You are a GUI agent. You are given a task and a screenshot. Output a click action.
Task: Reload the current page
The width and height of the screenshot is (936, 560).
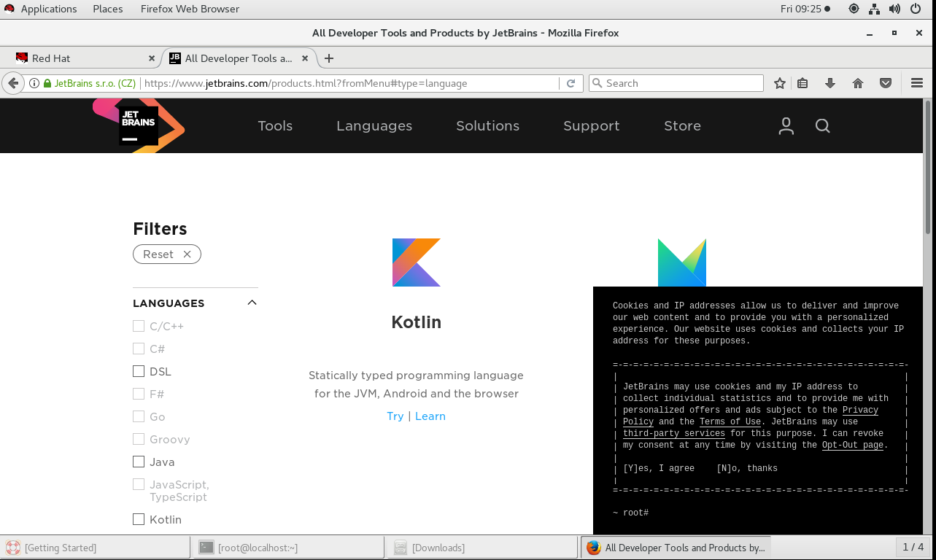tap(571, 83)
